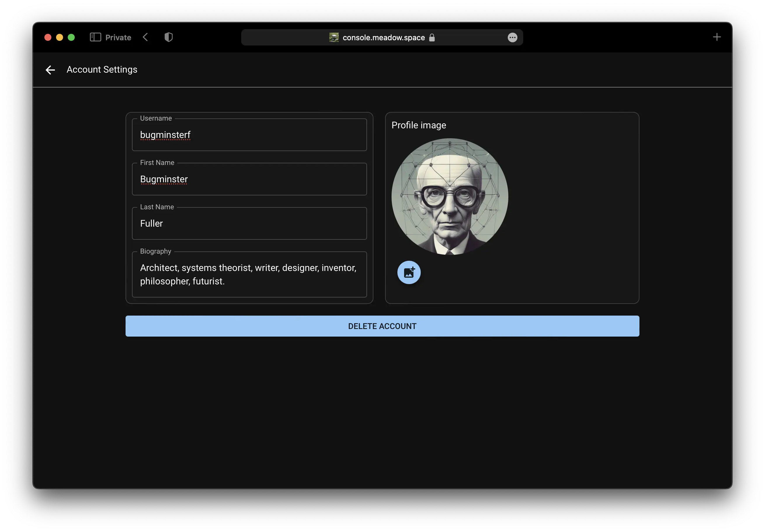
Task: Click the site favicon in the address bar
Action: pyautogui.click(x=334, y=38)
